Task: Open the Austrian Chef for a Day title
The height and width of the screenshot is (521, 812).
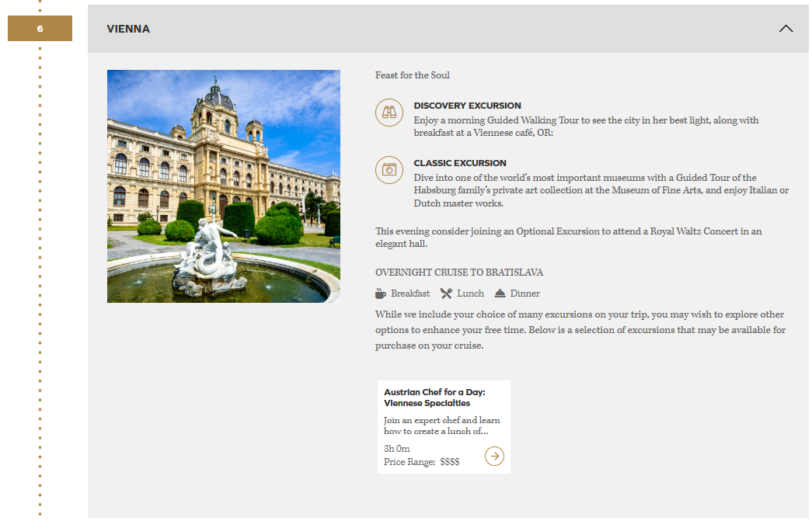Action: (434, 398)
